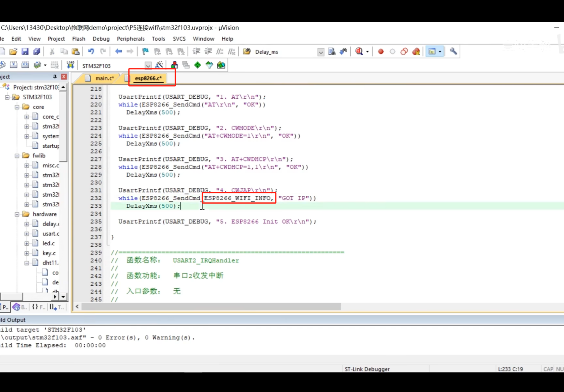Viewport: 564px width, 392px height.
Task: Switch to the Books tab in Project panel
Action: (19, 307)
